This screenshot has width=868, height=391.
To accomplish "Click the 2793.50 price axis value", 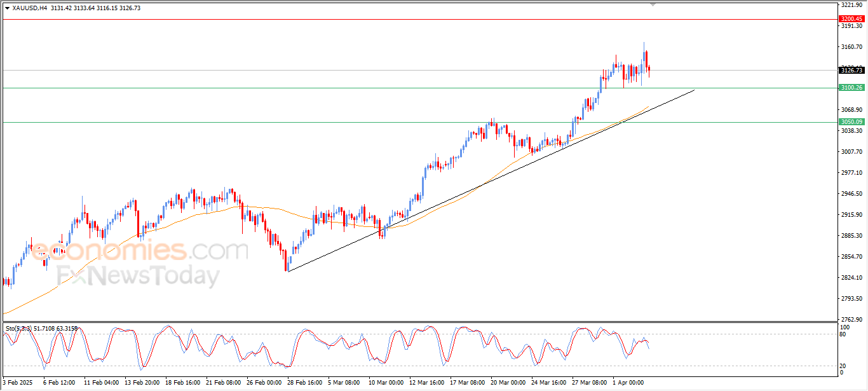I will coord(851,299).
